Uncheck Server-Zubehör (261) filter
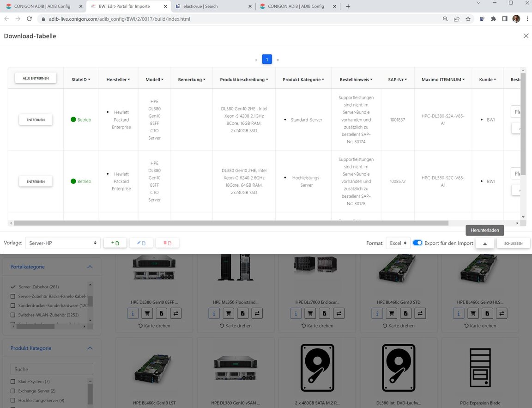This screenshot has height=408, width=532. pos(13,287)
